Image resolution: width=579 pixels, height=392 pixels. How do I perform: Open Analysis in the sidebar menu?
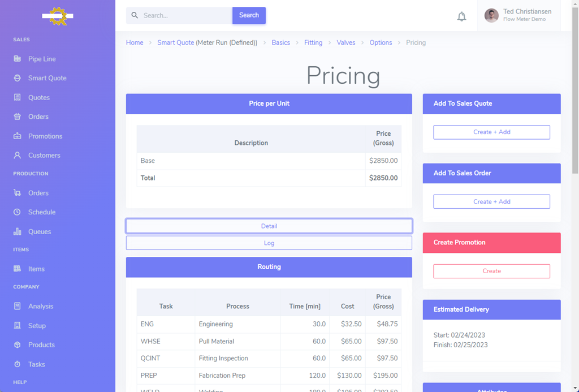[x=41, y=307]
